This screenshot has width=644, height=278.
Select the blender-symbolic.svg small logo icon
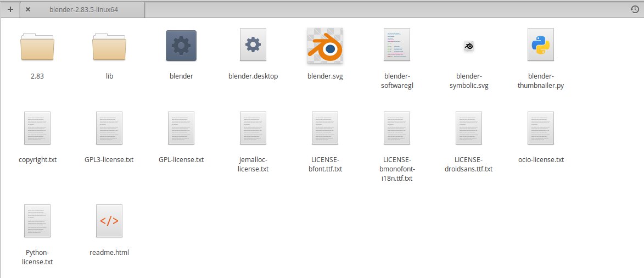(469, 46)
